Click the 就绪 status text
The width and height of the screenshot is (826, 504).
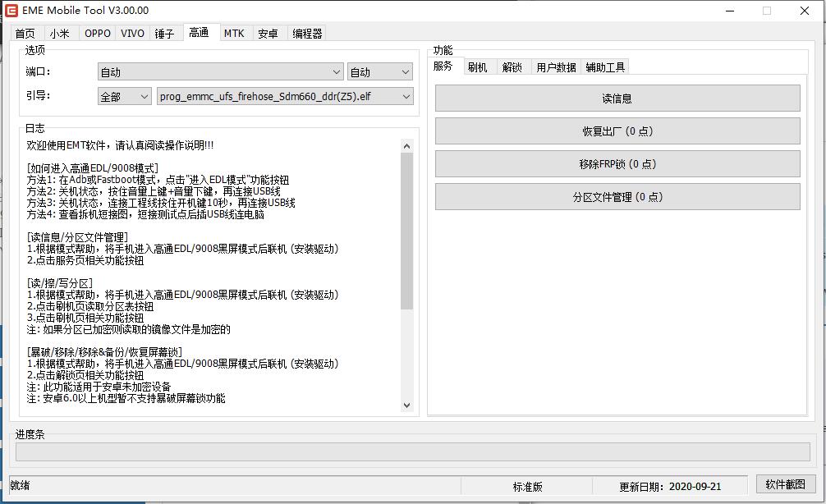tap(20, 486)
